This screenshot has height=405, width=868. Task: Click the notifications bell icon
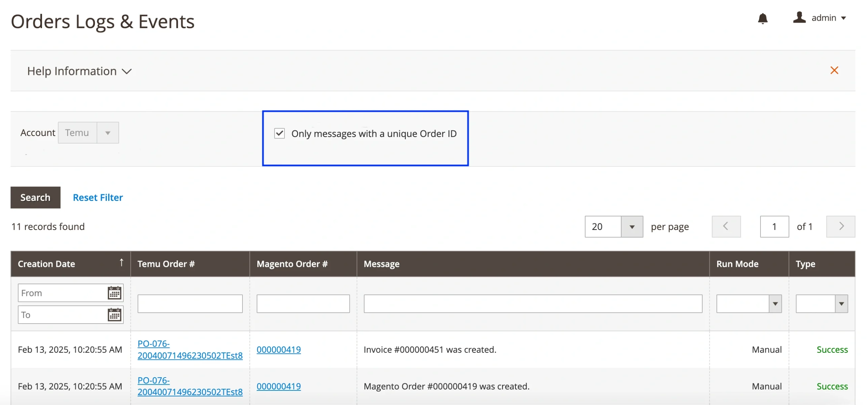(x=763, y=18)
